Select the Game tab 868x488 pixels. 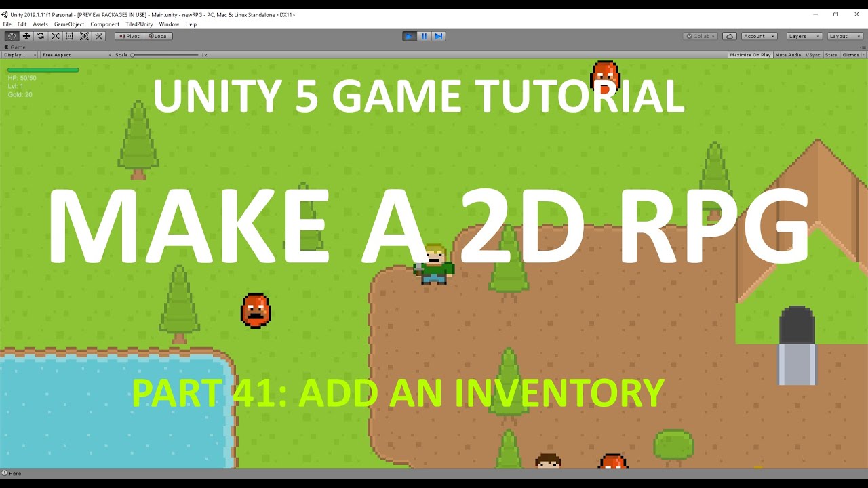(15, 47)
